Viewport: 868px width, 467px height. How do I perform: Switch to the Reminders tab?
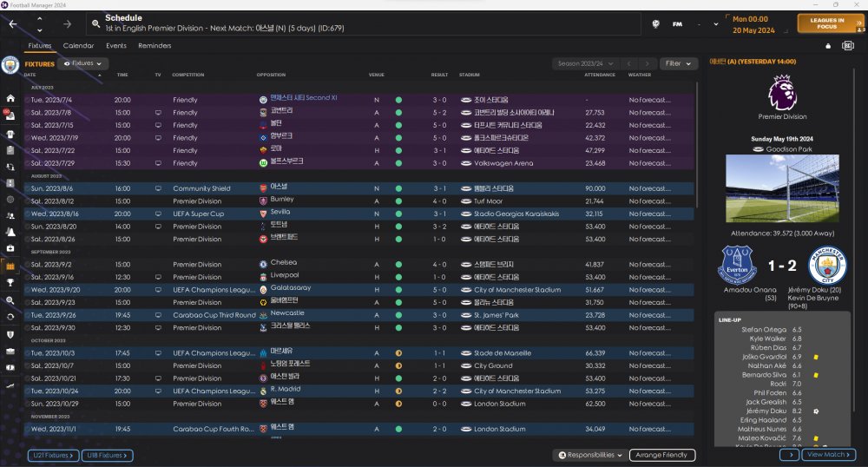155,46
